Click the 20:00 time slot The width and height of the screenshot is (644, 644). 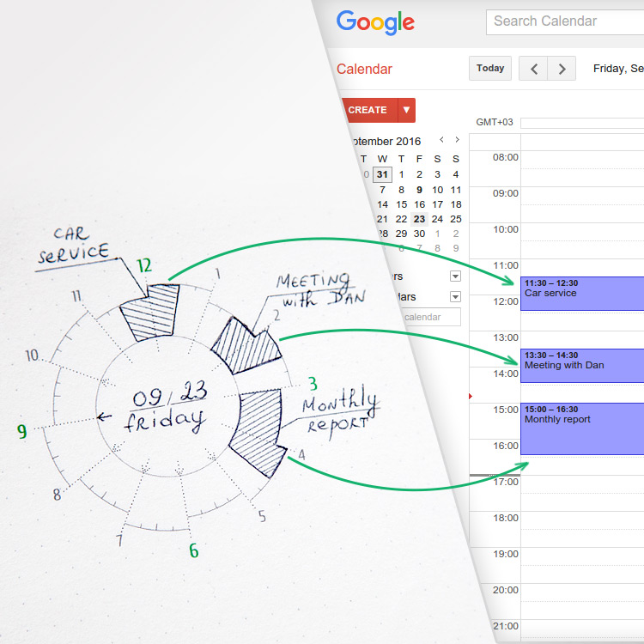coord(582,601)
